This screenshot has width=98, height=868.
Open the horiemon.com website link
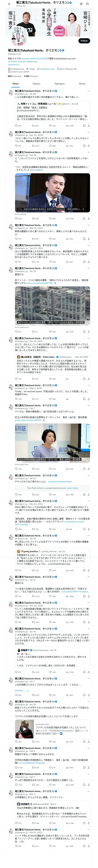[x=47, y=69]
